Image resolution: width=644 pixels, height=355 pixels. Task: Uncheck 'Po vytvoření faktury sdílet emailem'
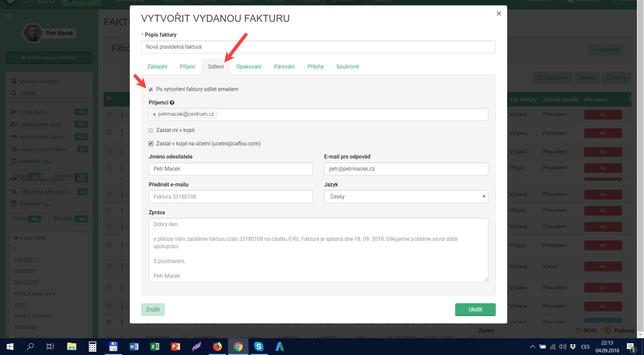(x=151, y=89)
